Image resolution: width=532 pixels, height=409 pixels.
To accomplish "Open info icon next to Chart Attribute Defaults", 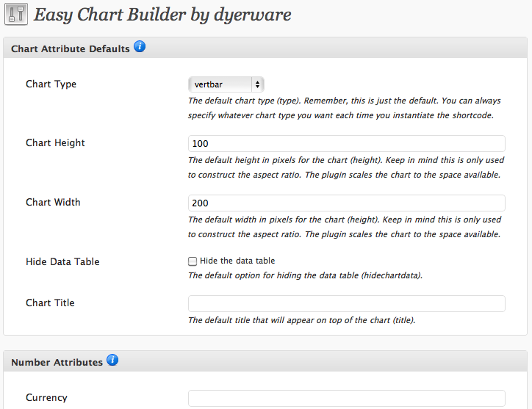I will pyautogui.click(x=140, y=46).
